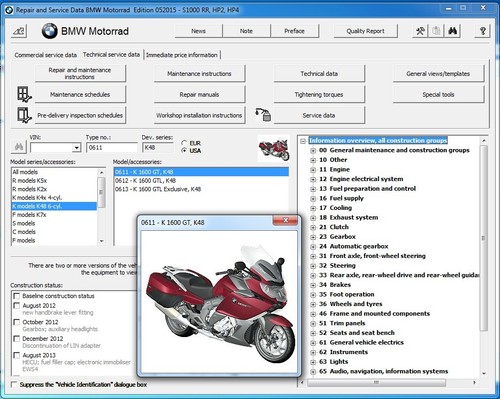This screenshot has width=500, height=399.
Task: Click the VIN search binoculars icon
Action: click(x=19, y=147)
